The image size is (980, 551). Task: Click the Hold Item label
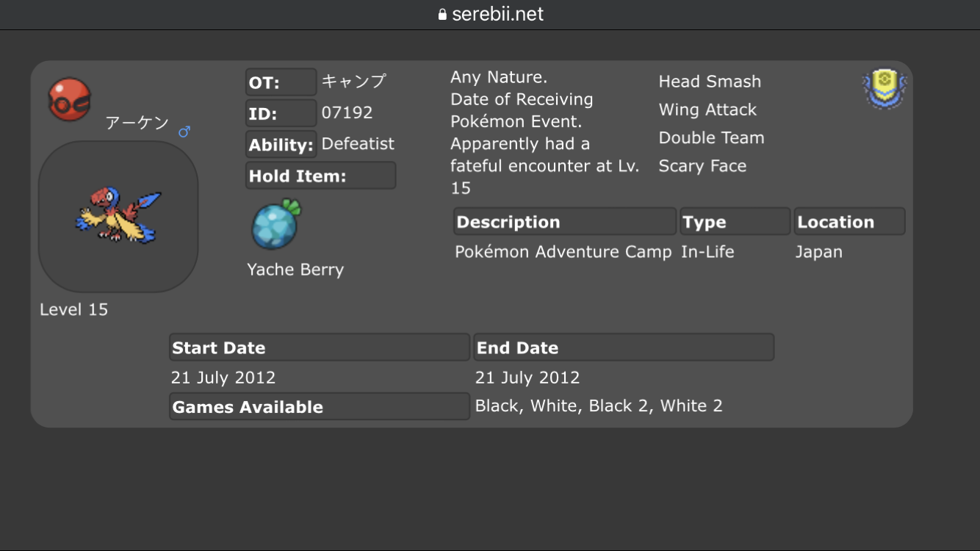click(320, 176)
